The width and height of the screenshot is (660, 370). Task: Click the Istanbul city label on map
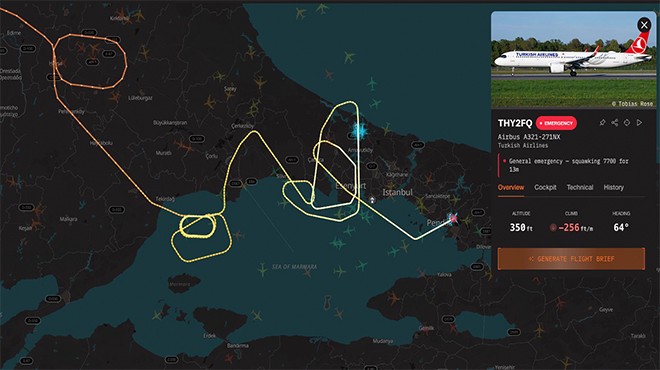[397, 192]
